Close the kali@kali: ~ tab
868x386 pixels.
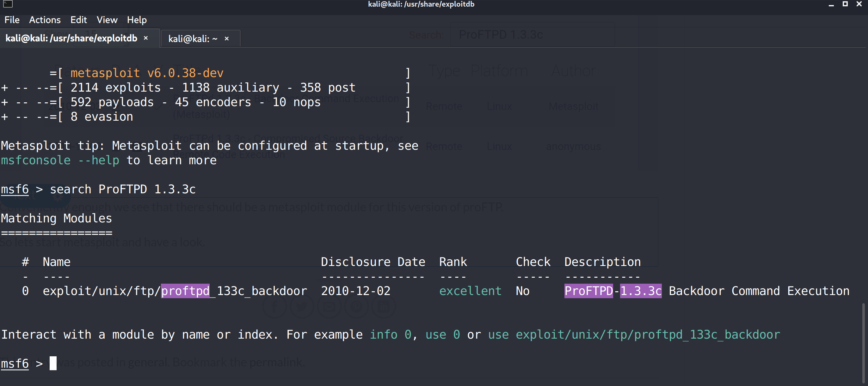(x=227, y=39)
